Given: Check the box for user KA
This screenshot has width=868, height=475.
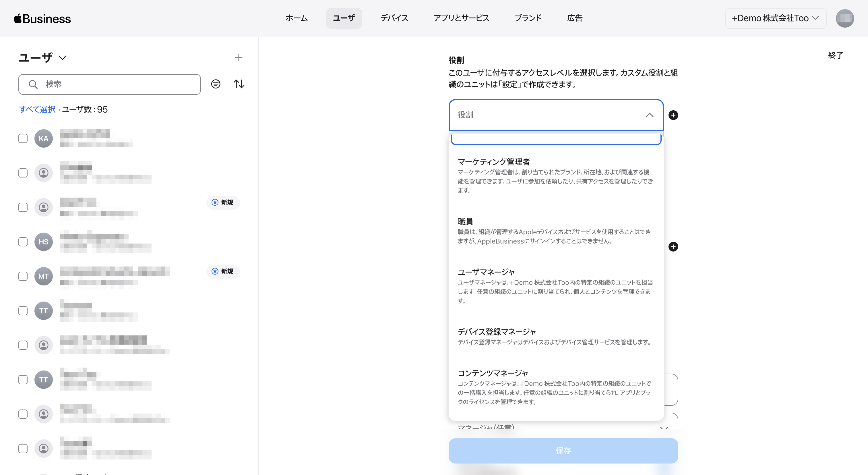Looking at the screenshot, I should click(23, 138).
